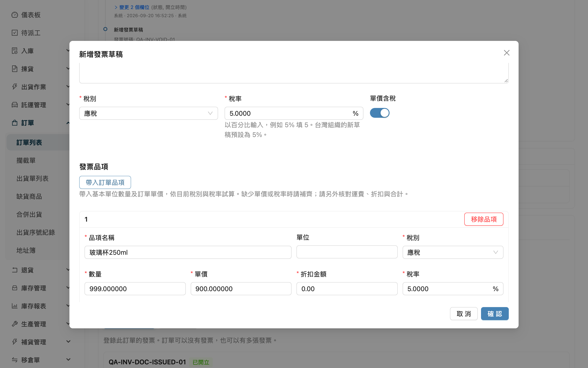This screenshot has height=368, width=588.
Task: Click the 數量 field showing 999.000000
Action: [135, 289]
